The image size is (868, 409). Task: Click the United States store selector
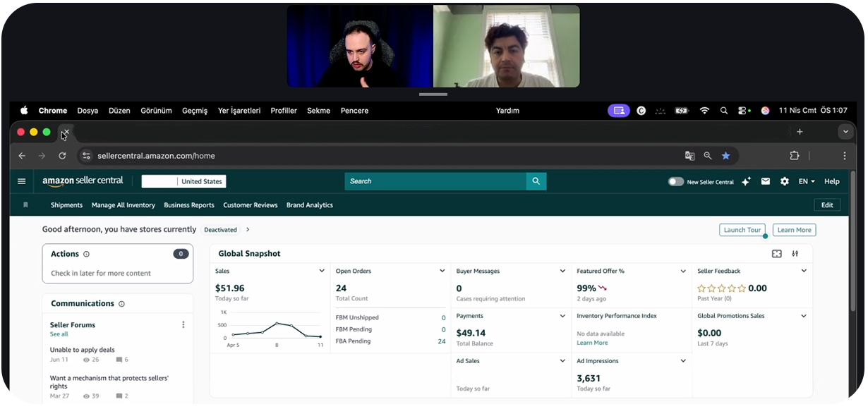pyautogui.click(x=184, y=181)
